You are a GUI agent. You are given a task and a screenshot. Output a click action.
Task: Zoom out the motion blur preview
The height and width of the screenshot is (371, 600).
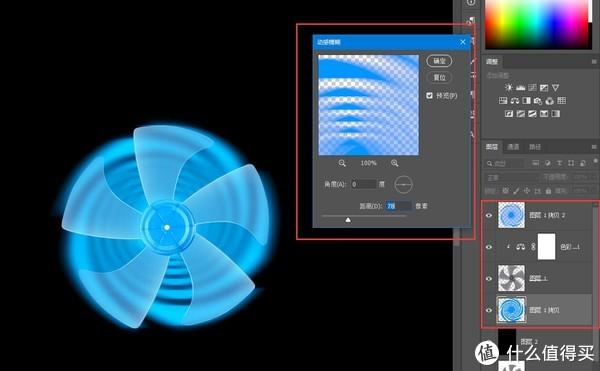click(342, 163)
